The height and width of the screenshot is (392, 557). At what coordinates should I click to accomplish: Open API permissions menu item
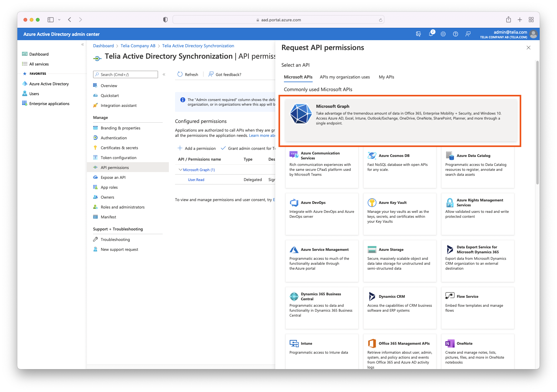pyautogui.click(x=128, y=167)
